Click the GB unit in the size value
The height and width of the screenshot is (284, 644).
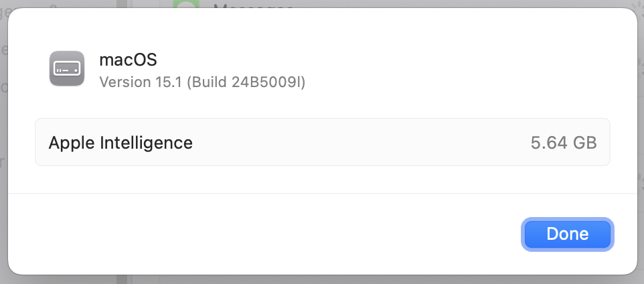pyautogui.click(x=584, y=142)
